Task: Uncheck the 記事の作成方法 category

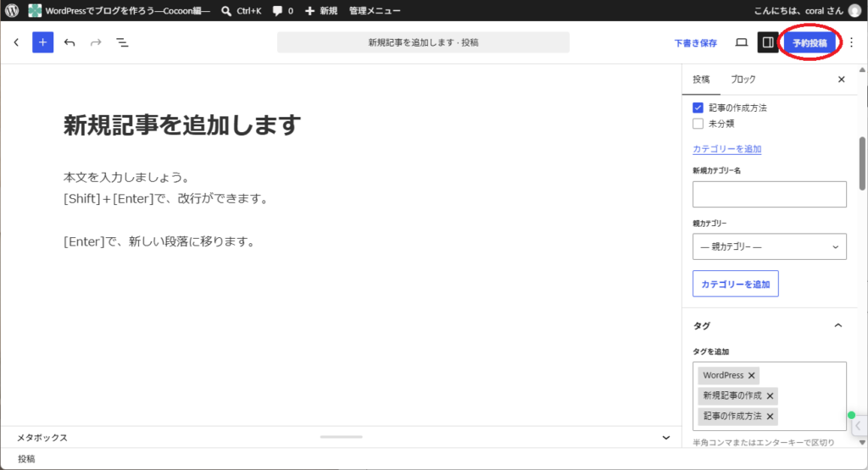Action: [698, 108]
